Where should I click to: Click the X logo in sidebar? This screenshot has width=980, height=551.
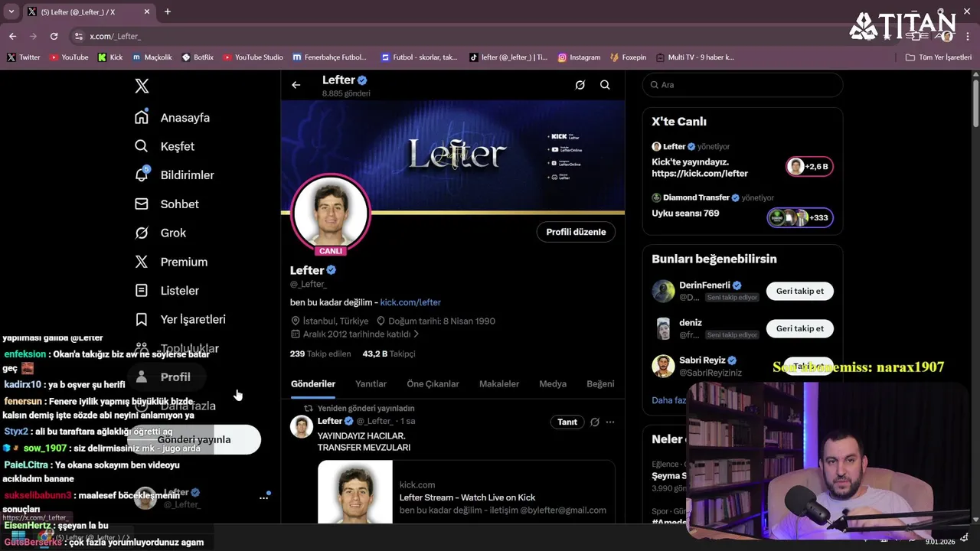point(142,86)
